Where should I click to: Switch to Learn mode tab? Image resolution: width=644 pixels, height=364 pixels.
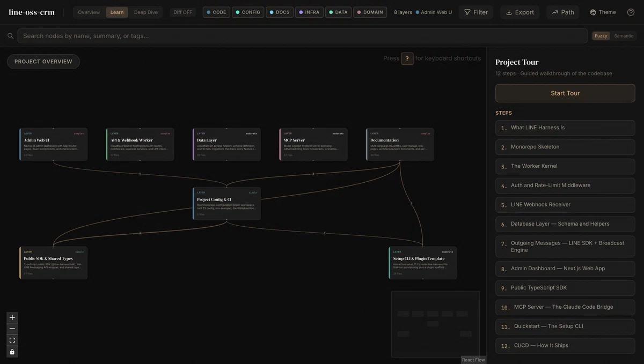point(117,12)
